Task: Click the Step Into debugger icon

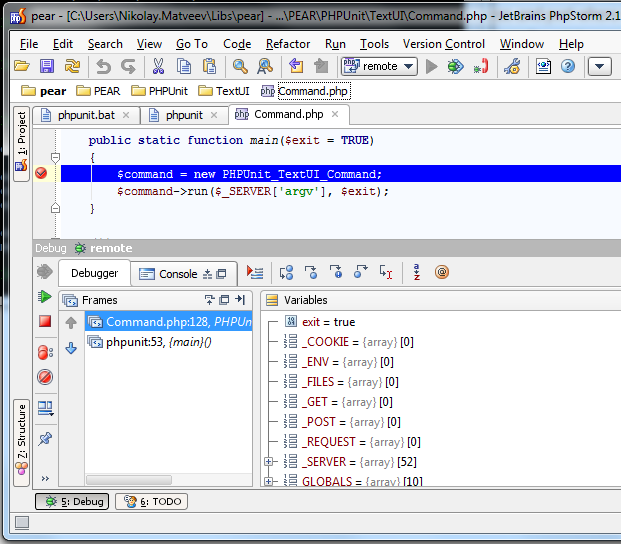Action: (x=311, y=272)
